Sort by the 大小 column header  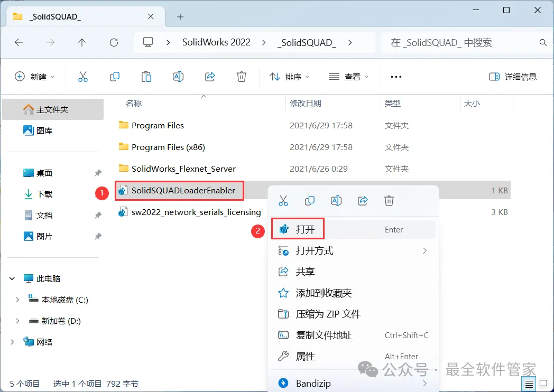pyautogui.click(x=472, y=103)
